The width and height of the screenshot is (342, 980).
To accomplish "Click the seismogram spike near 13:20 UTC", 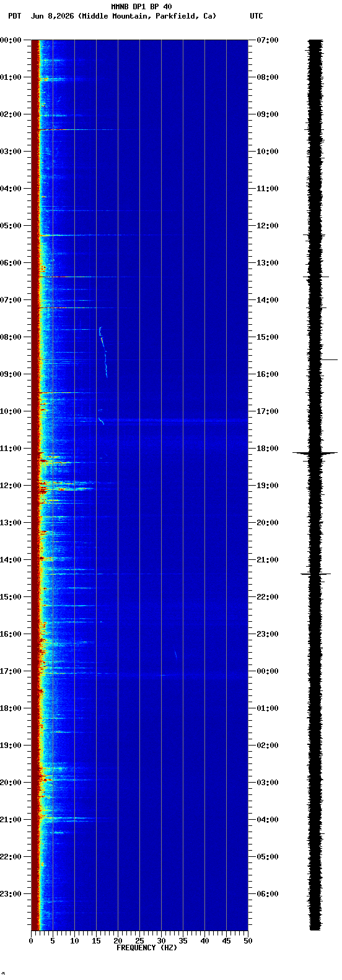I will point(316,277).
